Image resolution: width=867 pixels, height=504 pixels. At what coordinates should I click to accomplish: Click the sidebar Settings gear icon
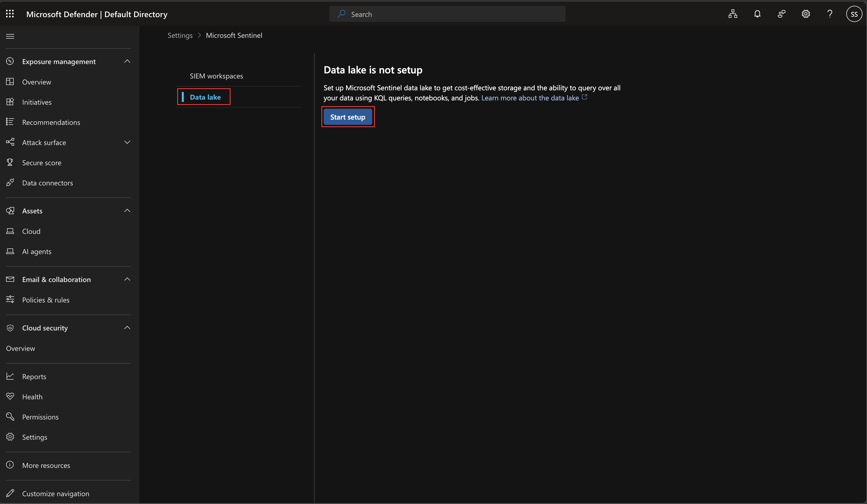click(x=10, y=437)
